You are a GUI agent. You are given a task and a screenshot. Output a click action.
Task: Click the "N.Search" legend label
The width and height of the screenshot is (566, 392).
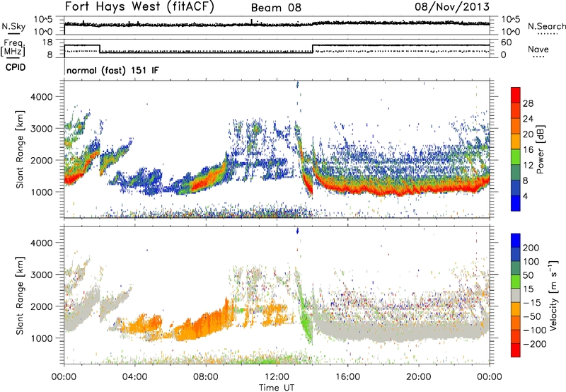click(x=547, y=26)
